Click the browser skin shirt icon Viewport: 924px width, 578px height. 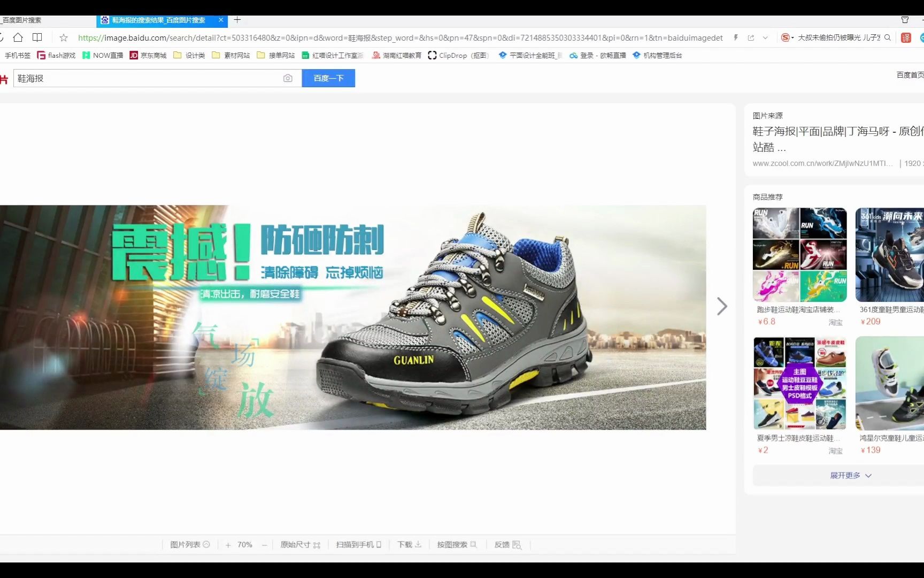(905, 20)
